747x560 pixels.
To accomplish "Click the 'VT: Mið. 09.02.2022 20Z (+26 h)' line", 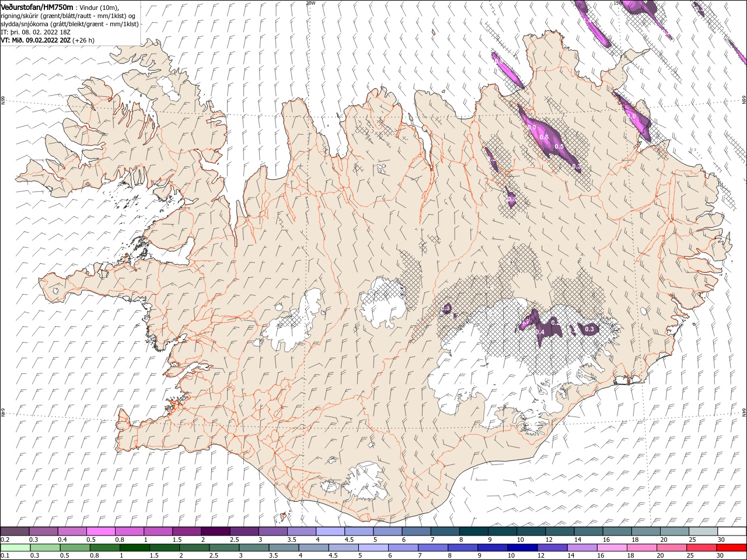I will tap(47, 40).
